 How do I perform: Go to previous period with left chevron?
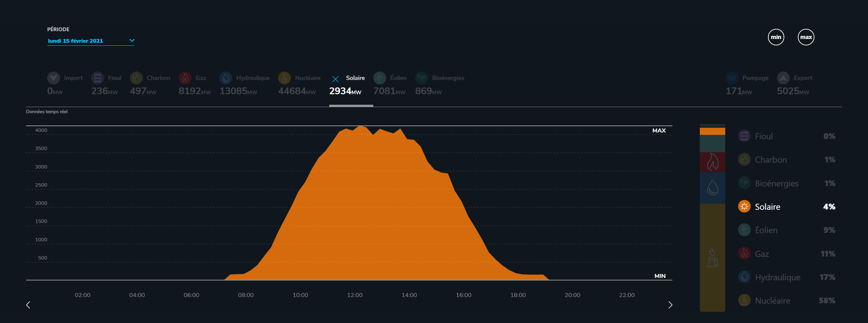[28, 305]
